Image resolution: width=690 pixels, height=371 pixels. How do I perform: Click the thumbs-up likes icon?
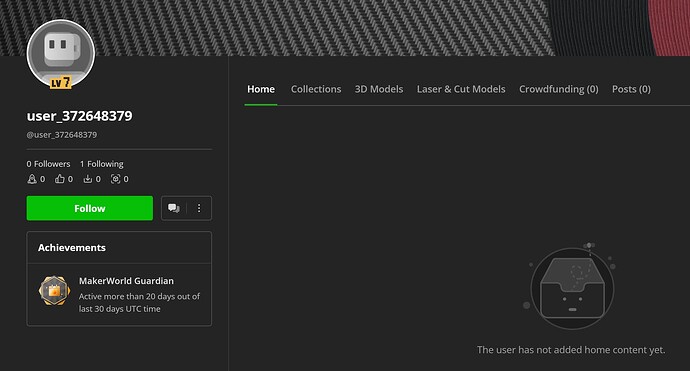pos(59,179)
